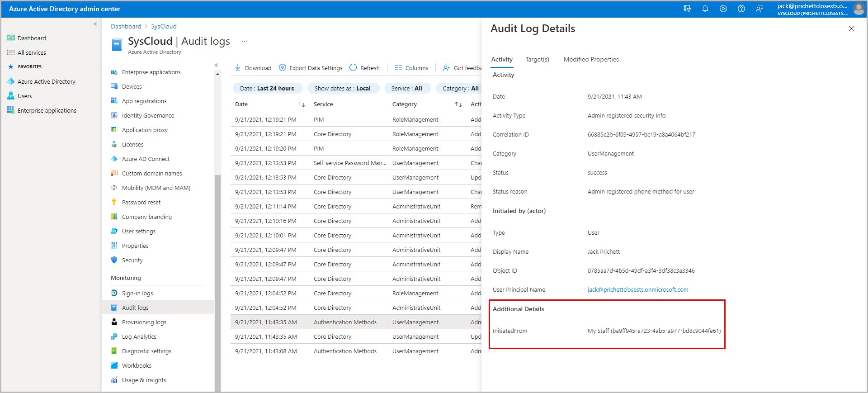Screen dimensions: 868x393
Task: Click the Properties icon
Action: tap(114, 246)
